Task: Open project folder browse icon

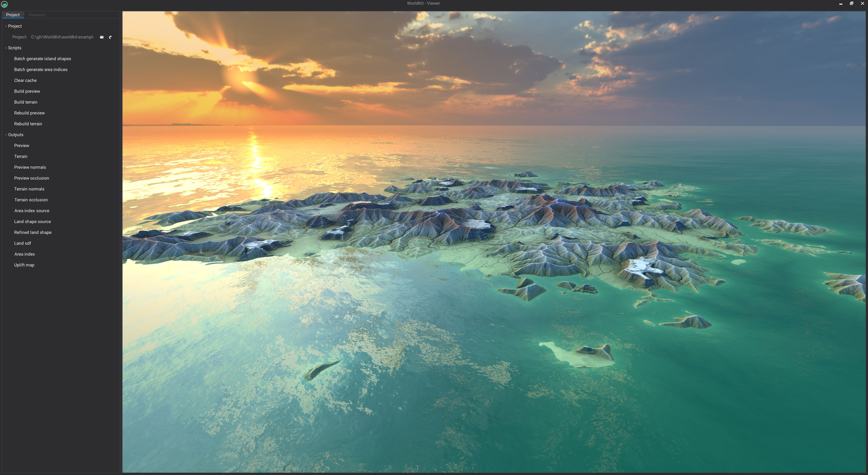Action: point(102,37)
